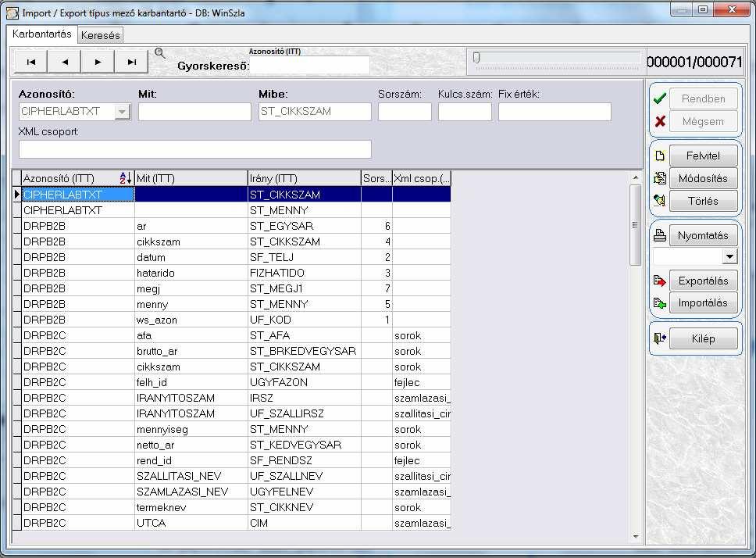This screenshot has width=756, height=558.
Task: Select the ST_MENNY cell in the second CIPHERLABTXT row
Action: pyautogui.click(x=305, y=210)
